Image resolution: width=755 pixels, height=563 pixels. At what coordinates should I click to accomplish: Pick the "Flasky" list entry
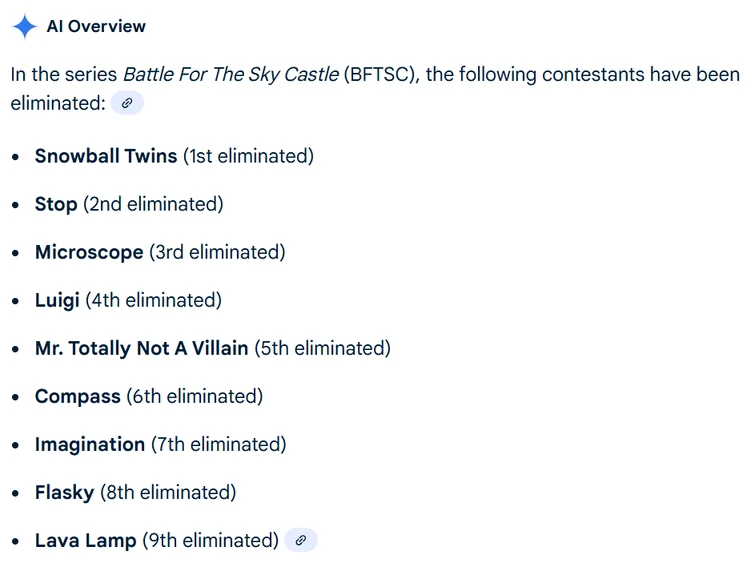click(64, 492)
